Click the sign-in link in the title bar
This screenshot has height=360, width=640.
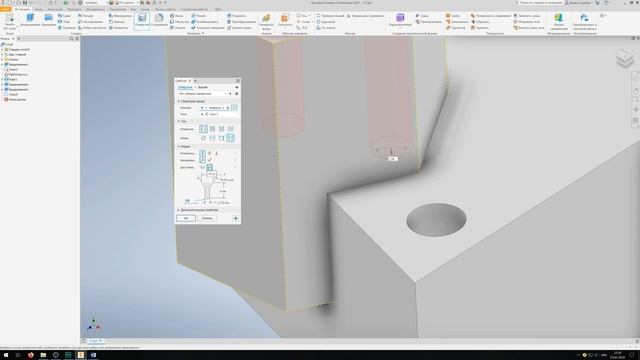579,2
